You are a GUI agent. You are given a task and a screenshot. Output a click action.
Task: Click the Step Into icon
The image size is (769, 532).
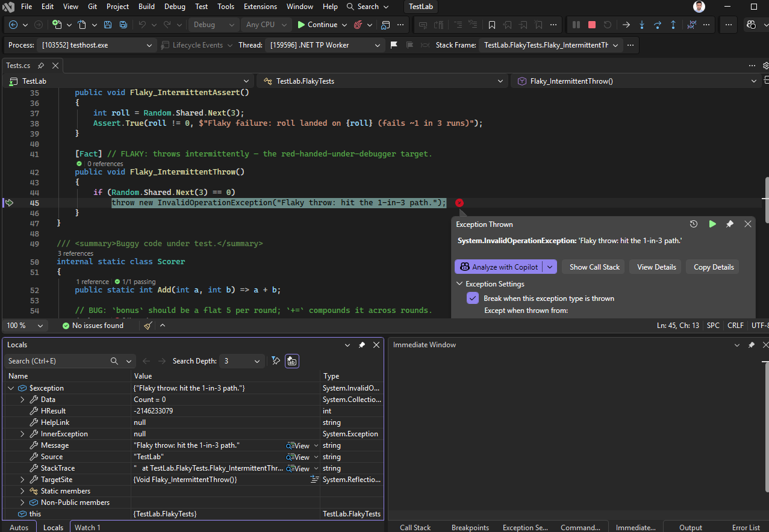pyautogui.click(x=642, y=25)
